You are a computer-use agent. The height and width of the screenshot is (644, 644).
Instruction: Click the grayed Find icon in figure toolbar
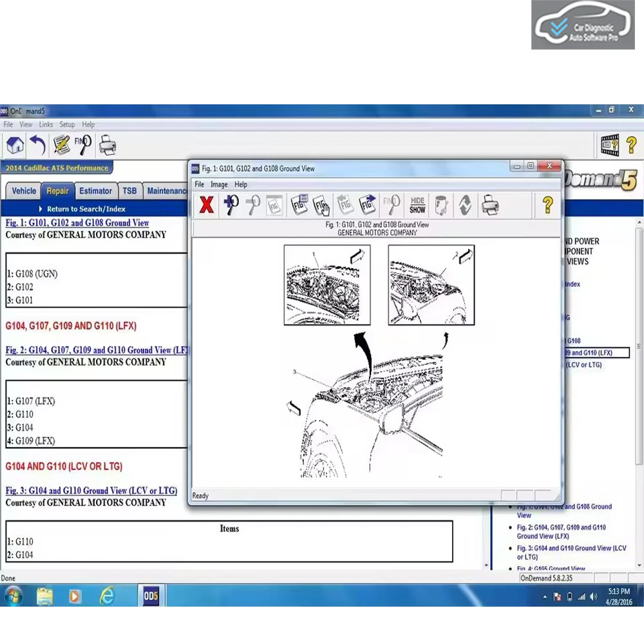point(392,205)
